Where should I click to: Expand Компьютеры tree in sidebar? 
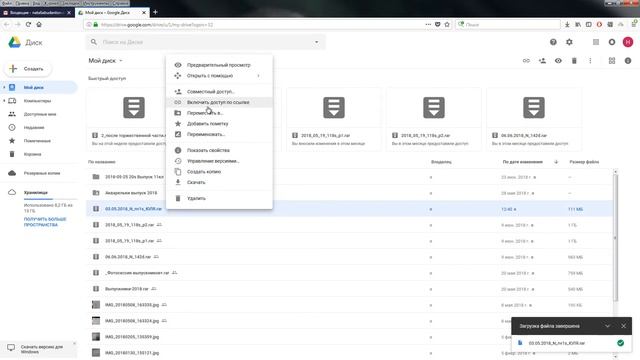point(4,101)
